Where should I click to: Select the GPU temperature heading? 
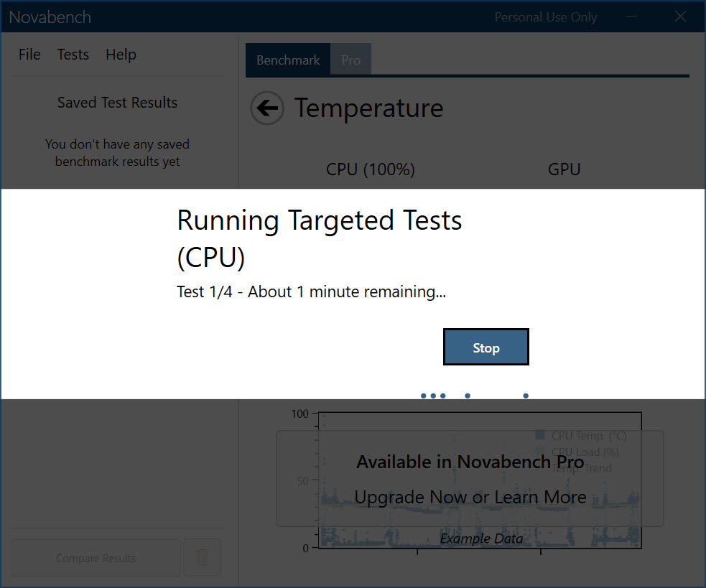point(564,169)
